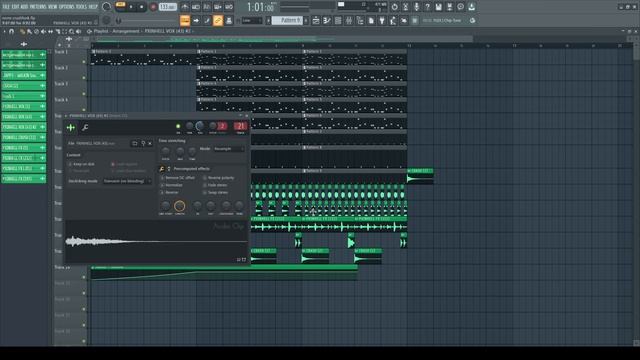Adjust the channel volume knob
The width and height of the screenshot is (640, 360).
200,126
